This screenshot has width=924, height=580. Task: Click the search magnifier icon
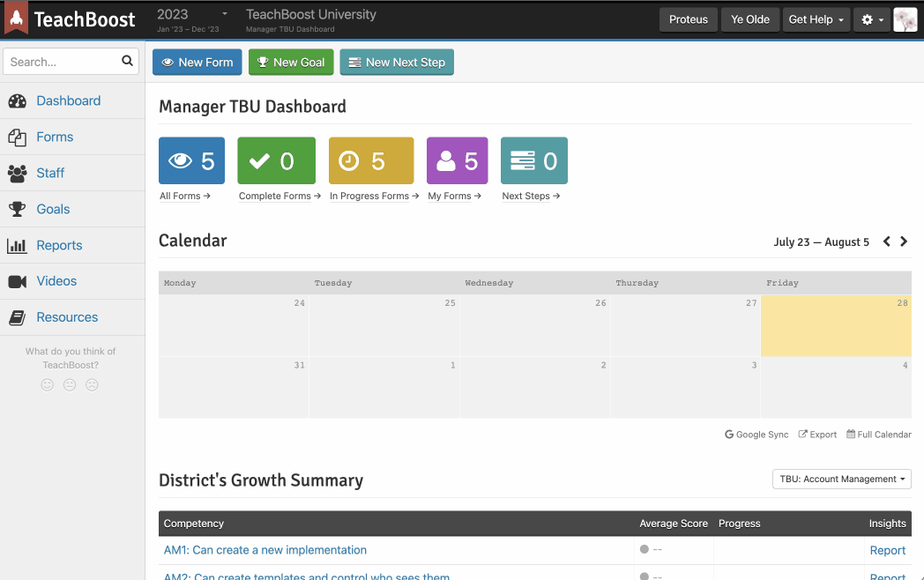click(127, 61)
